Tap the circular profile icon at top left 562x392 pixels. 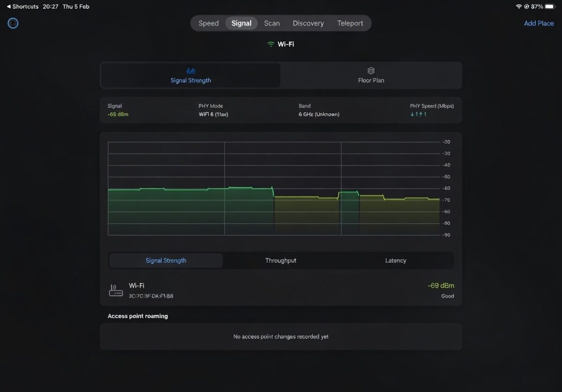[13, 23]
